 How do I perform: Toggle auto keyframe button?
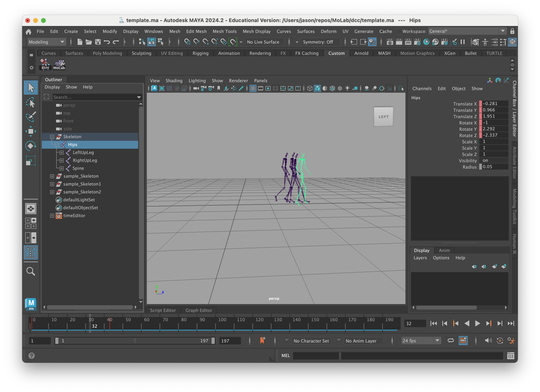coord(500,341)
